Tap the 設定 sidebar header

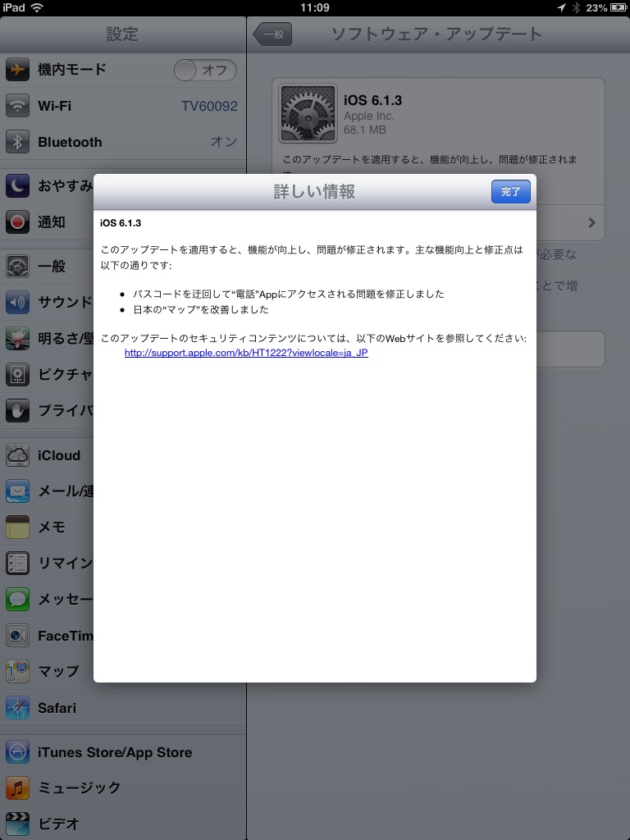click(x=122, y=34)
